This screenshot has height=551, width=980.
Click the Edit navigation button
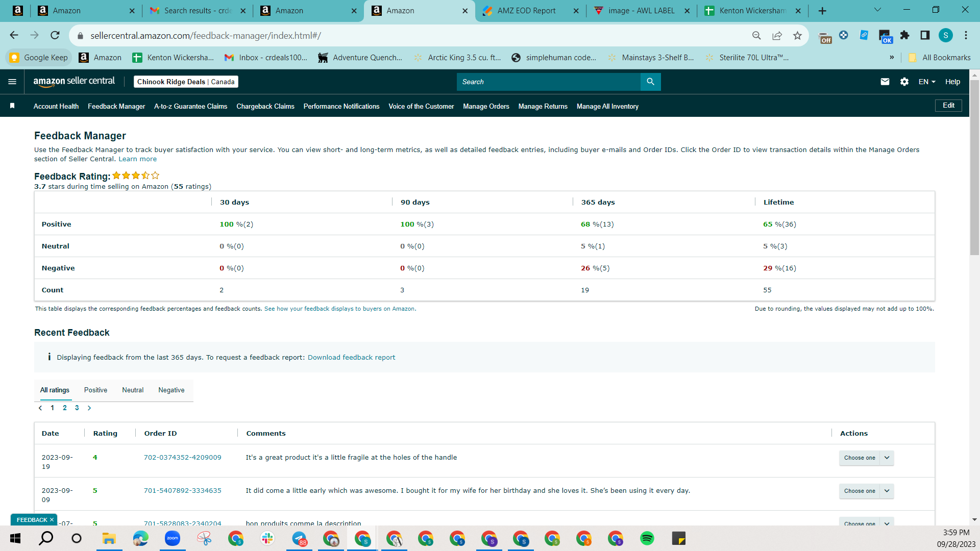(948, 106)
